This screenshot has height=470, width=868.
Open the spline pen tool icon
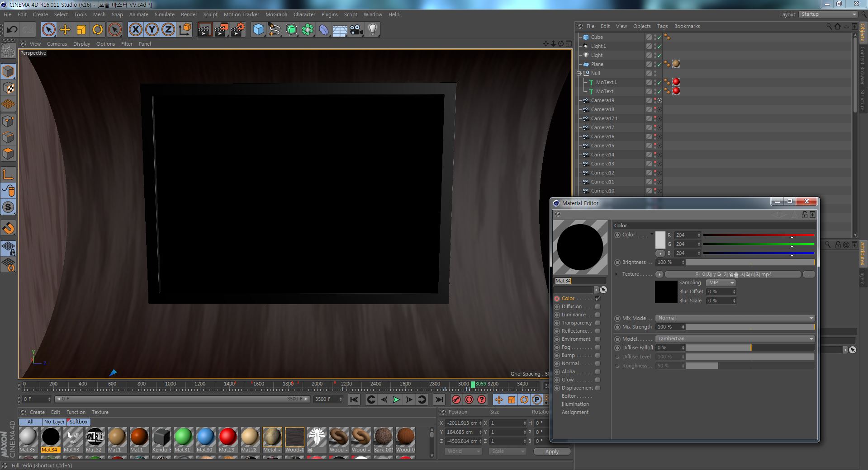click(x=275, y=30)
